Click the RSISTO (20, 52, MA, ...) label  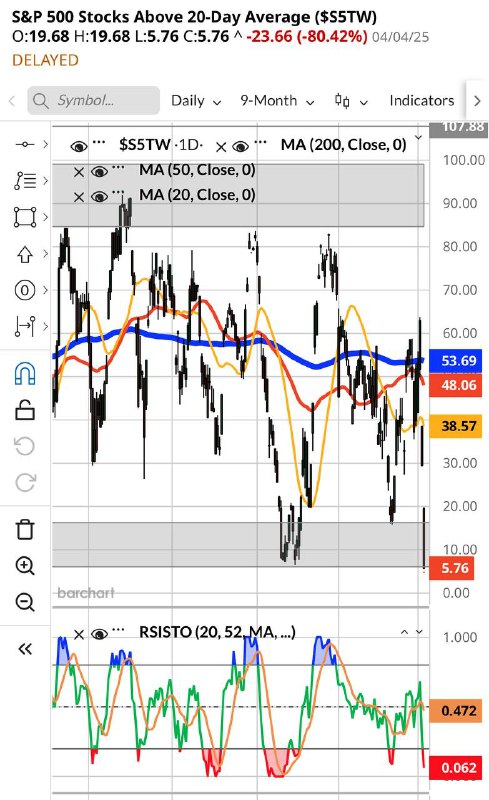pos(217,633)
